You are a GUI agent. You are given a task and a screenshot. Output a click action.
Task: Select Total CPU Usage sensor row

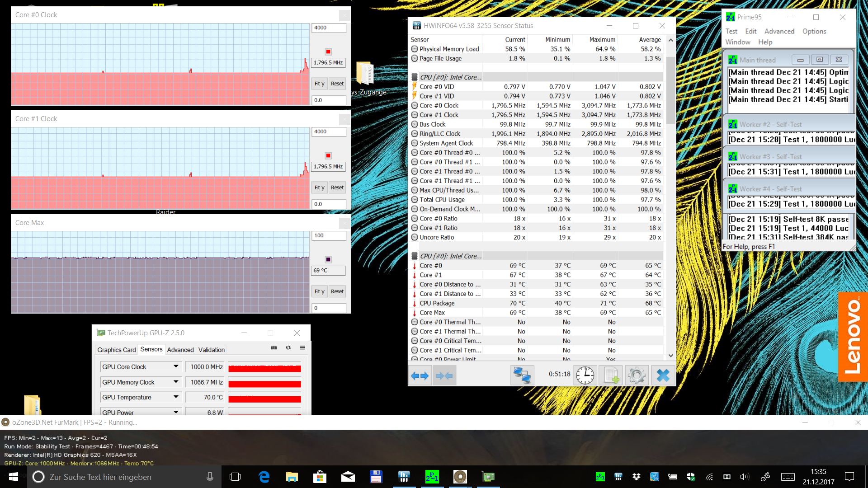click(x=536, y=200)
